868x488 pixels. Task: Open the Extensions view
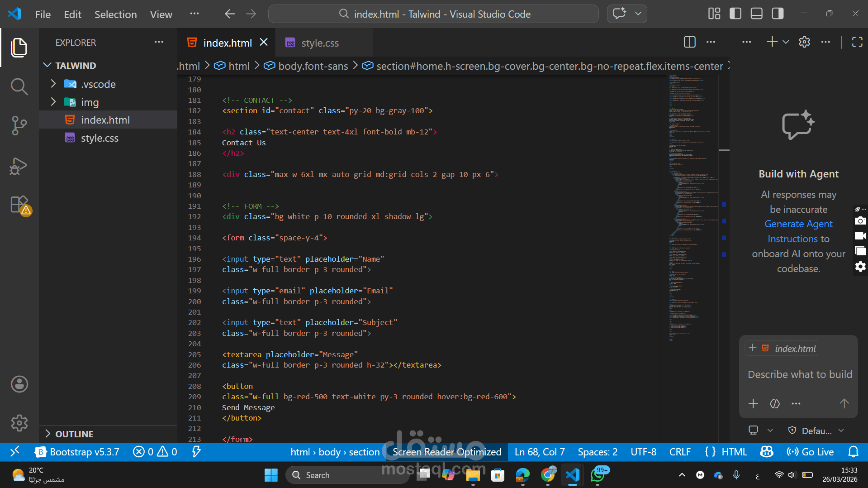[x=19, y=205]
